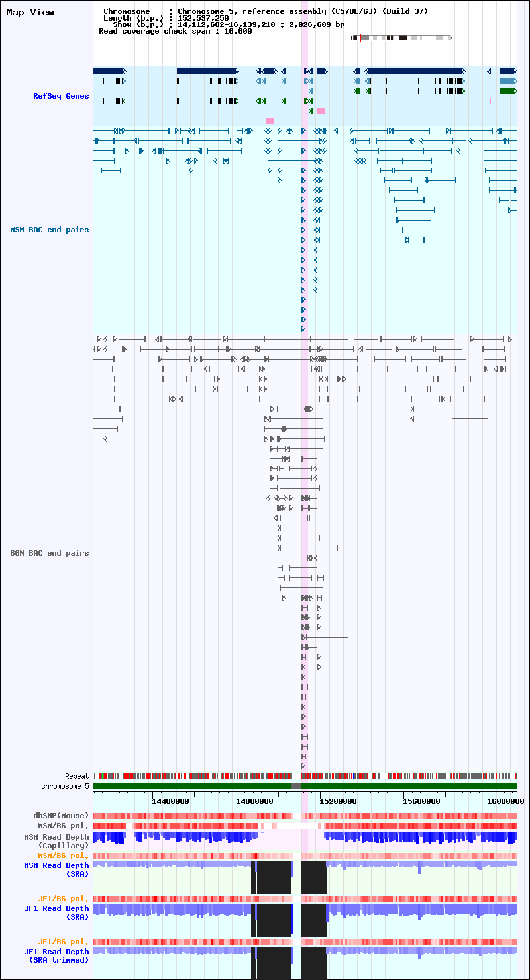Screen dimensions: 530x980
Task: Click the chromosome ideogram thumbnail
Action: click(x=401, y=38)
